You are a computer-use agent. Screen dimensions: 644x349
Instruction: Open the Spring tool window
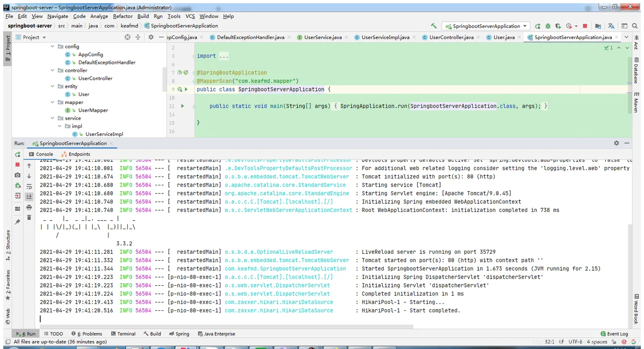179,334
